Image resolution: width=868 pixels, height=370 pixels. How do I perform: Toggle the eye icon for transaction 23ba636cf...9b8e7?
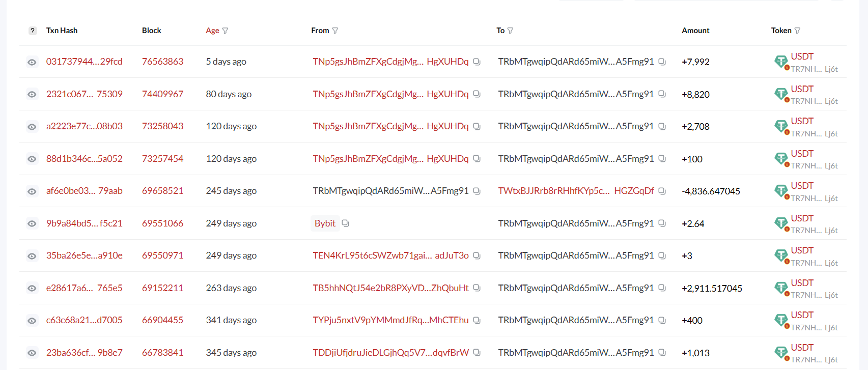pos(32,353)
